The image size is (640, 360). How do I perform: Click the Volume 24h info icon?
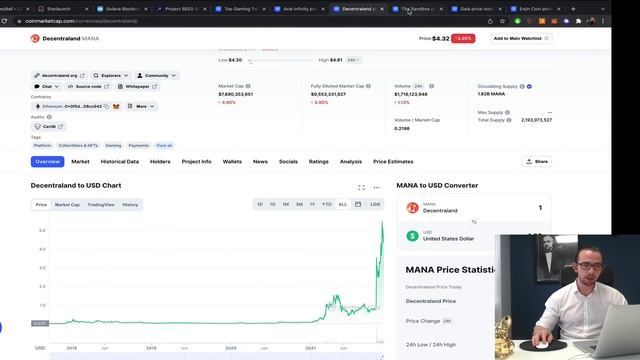pos(431,86)
